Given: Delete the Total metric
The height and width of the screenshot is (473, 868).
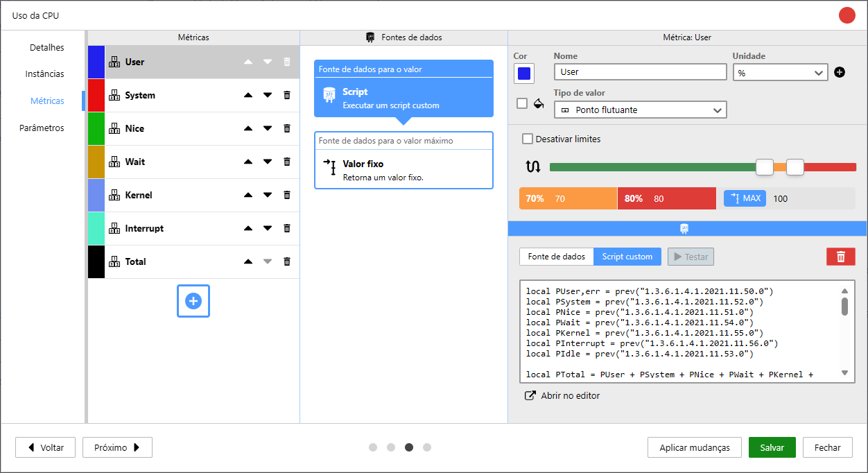Looking at the screenshot, I should click(287, 261).
